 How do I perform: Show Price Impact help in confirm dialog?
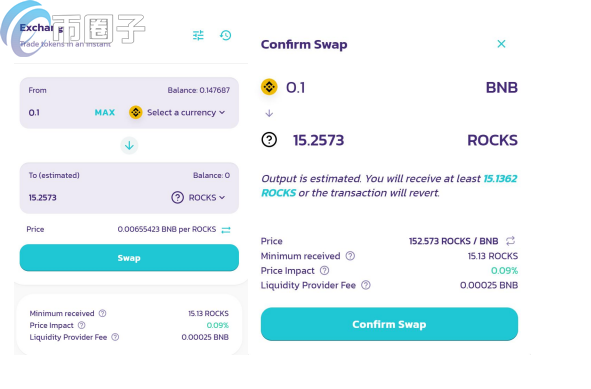[x=325, y=271]
